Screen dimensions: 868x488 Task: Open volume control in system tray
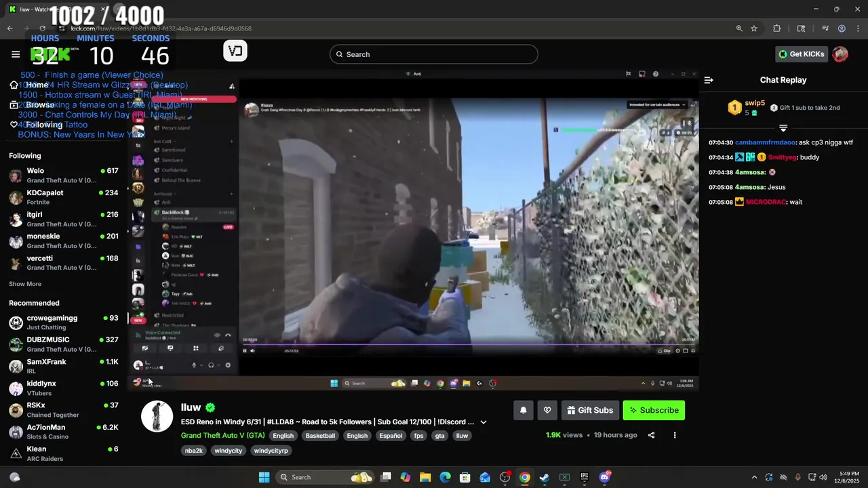824,477
